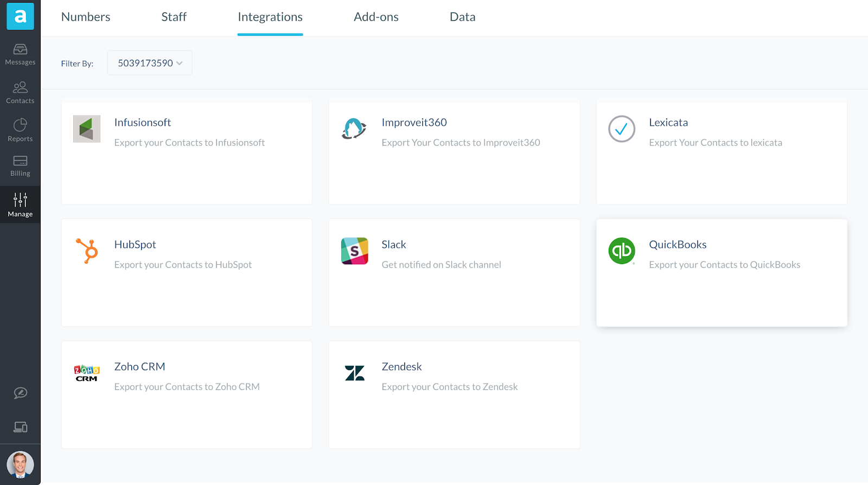
Task: Click the QuickBooks integration title
Action: click(x=678, y=245)
